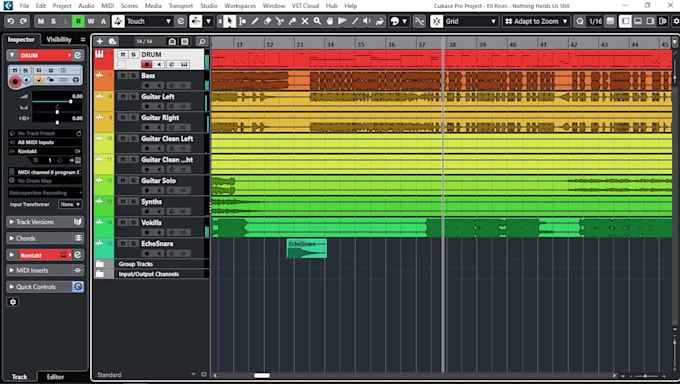Image resolution: width=680 pixels, height=384 pixels.
Task: Toggle the green Read automation R button
Action: point(78,21)
